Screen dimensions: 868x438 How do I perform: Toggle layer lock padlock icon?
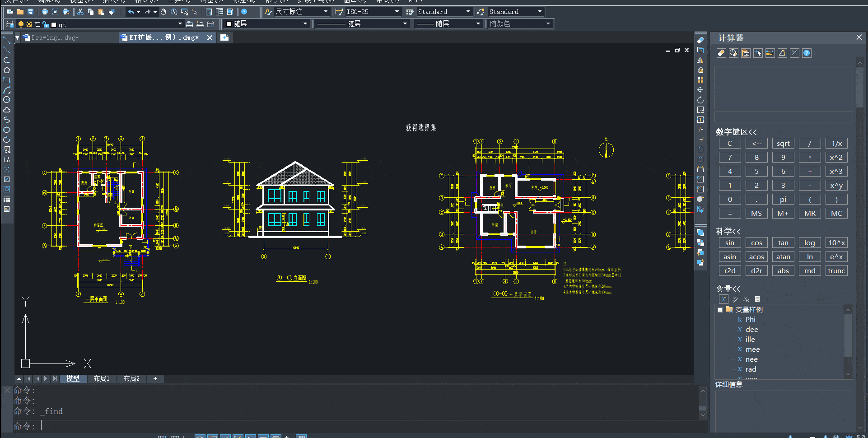tap(46, 24)
